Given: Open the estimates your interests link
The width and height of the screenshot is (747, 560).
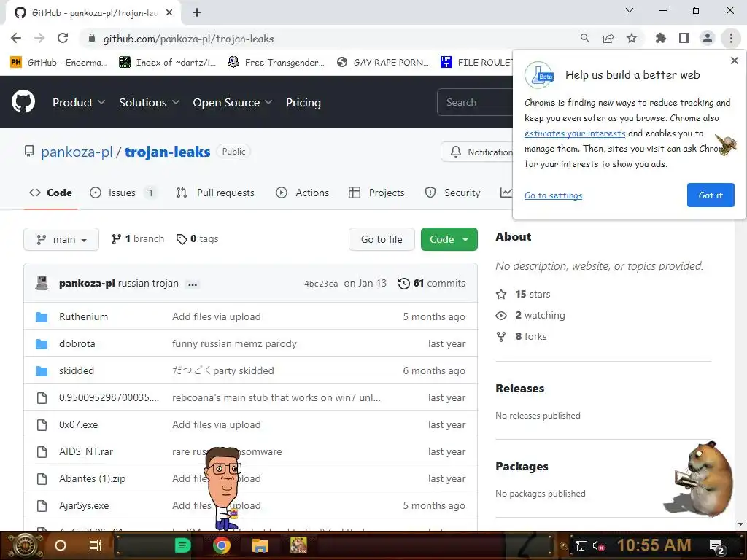Looking at the screenshot, I should tap(575, 133).
